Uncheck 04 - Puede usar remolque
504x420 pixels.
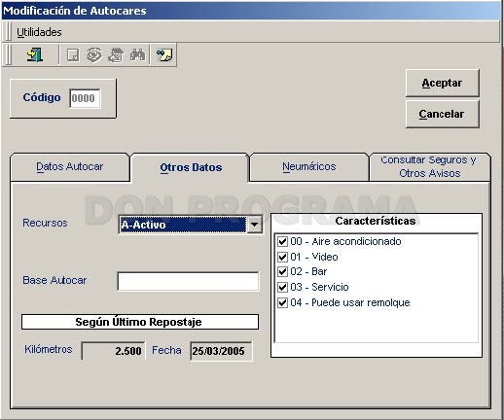[x=282, y=302]
